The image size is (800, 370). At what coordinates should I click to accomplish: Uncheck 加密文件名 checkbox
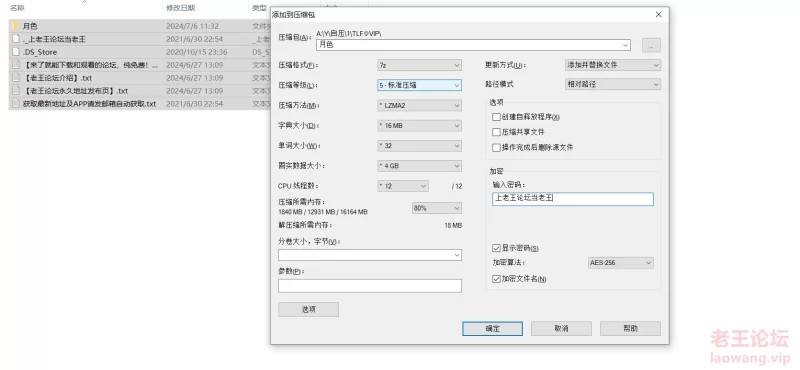click(496, 279)
